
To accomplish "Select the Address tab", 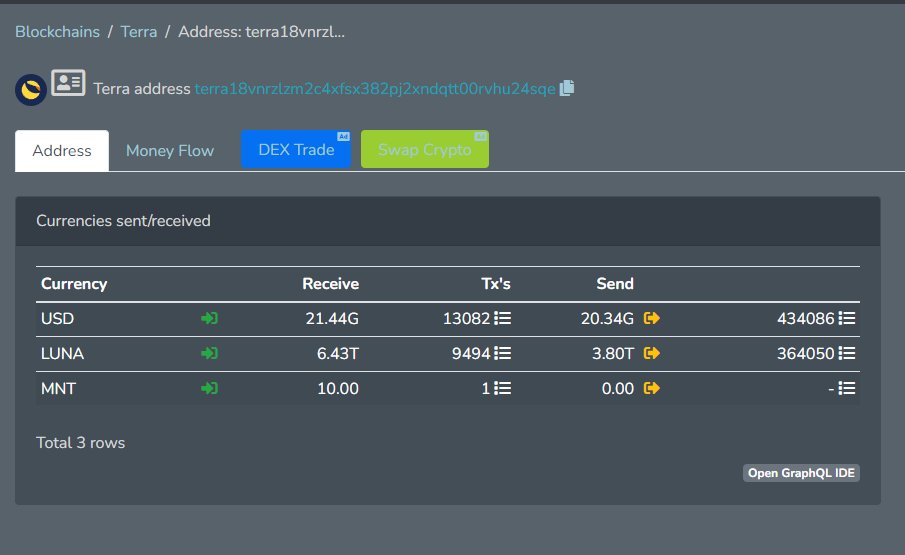I will [62, 151].
